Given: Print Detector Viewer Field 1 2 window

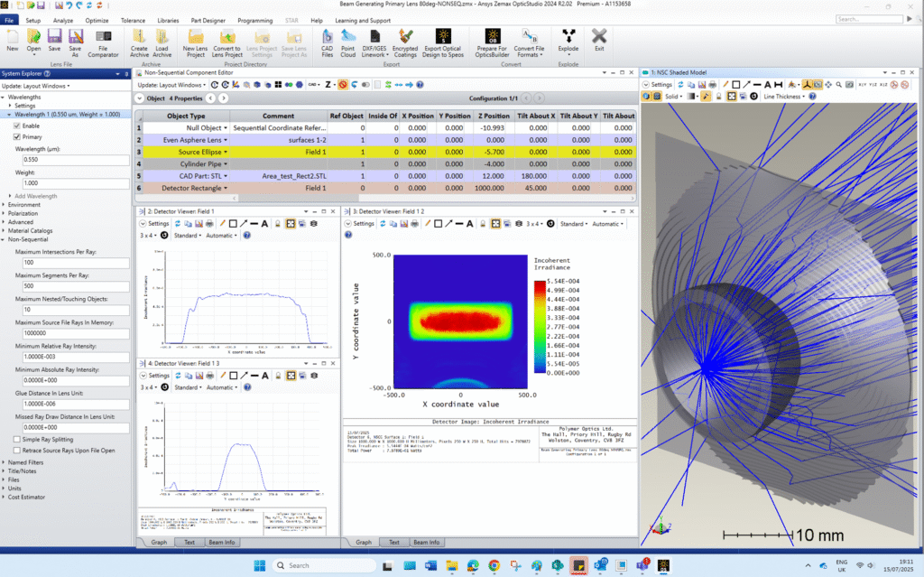Looking at the screenshot, I should [x=414, y=224].
